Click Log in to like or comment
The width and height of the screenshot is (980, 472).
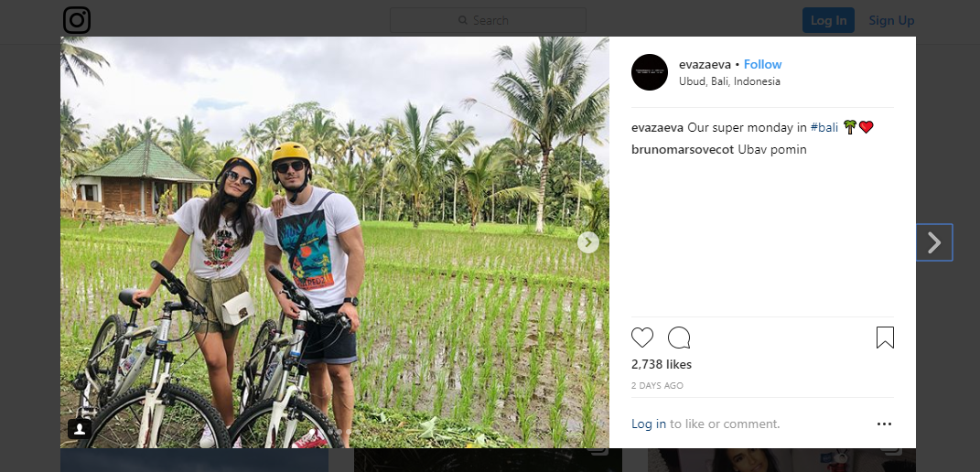[x=649, y=424]
